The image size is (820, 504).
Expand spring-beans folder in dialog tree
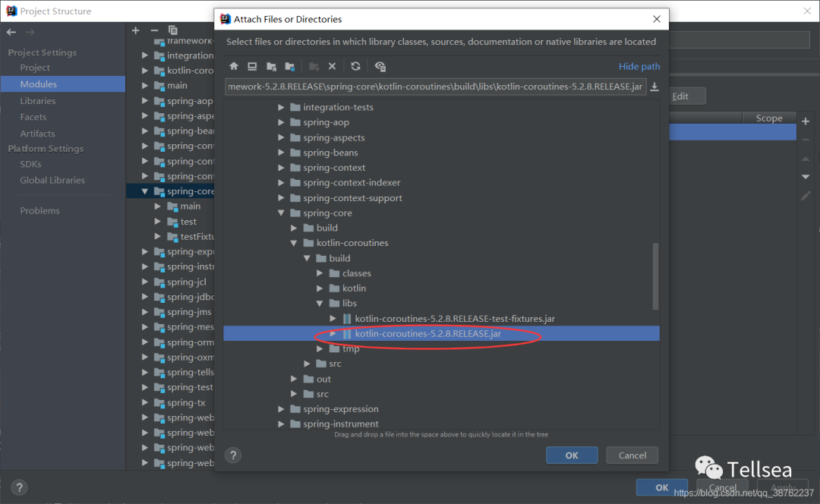(282, 153)
